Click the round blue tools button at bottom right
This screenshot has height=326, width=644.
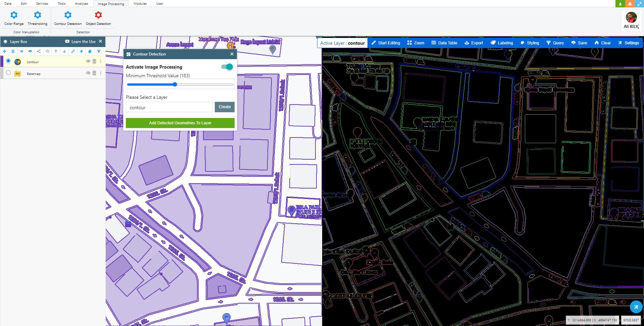pos(636,307)
